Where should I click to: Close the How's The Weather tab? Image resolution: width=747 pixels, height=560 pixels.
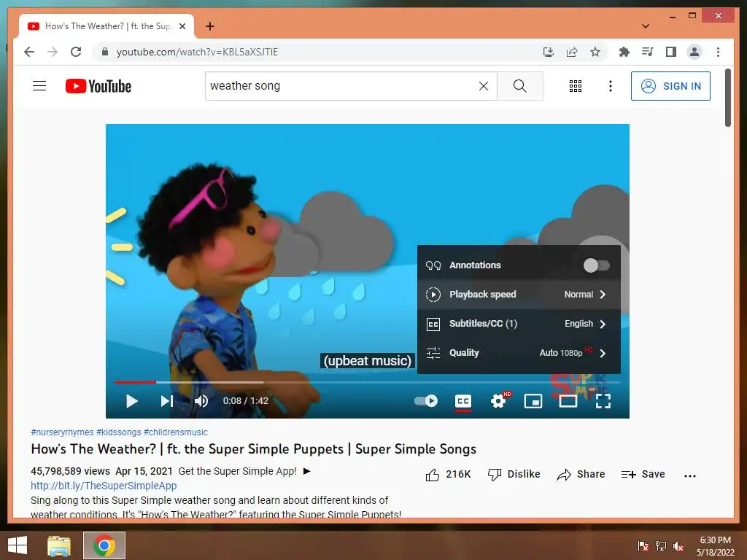tap(182, 26)
